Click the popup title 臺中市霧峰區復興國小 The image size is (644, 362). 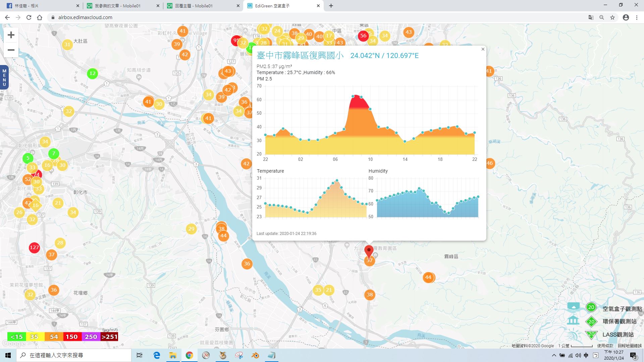click(x=300, y=56)
